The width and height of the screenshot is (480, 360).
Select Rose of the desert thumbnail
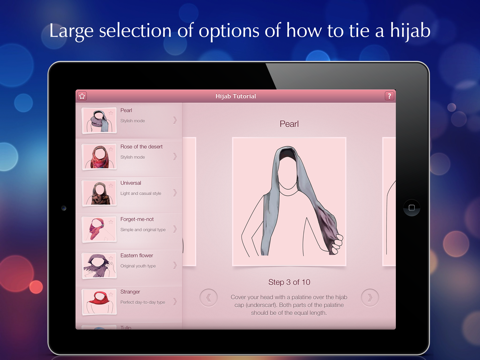(99, 157)
